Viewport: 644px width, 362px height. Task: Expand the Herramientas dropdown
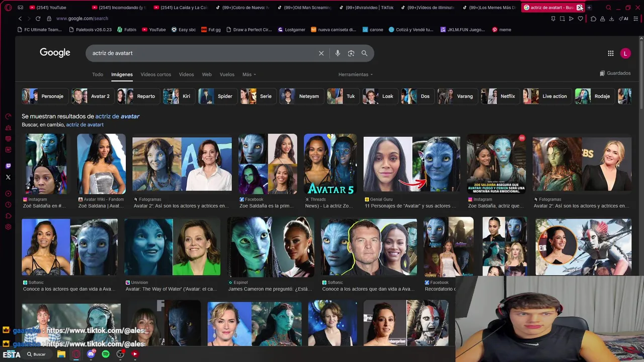click(x=356, y=74)
